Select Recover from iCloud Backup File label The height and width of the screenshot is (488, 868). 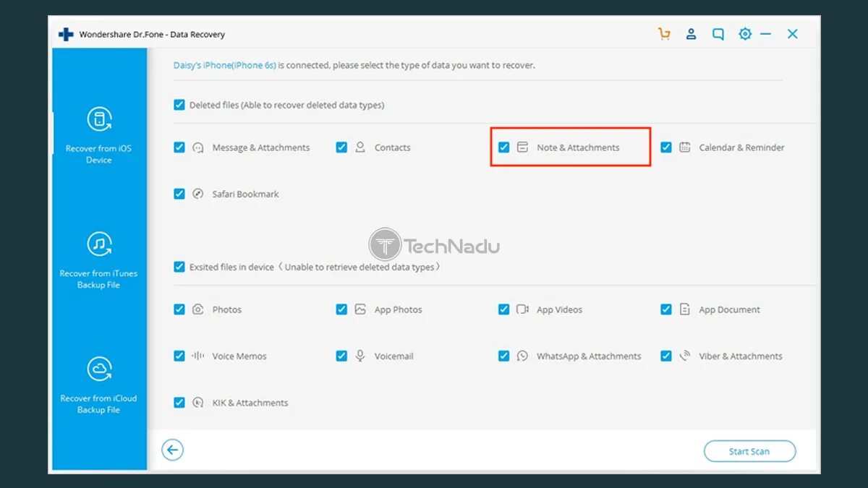[x=99, y=403]
